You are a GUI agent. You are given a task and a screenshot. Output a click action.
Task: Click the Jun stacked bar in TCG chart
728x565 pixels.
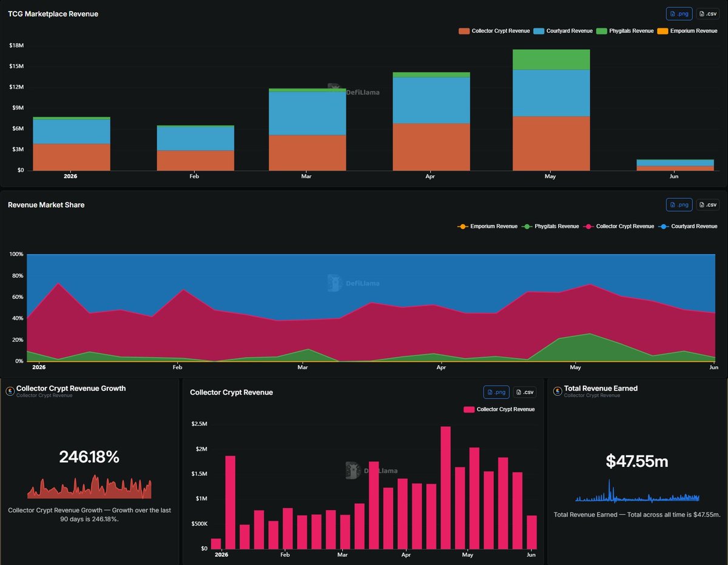click(x=675, y=165)
